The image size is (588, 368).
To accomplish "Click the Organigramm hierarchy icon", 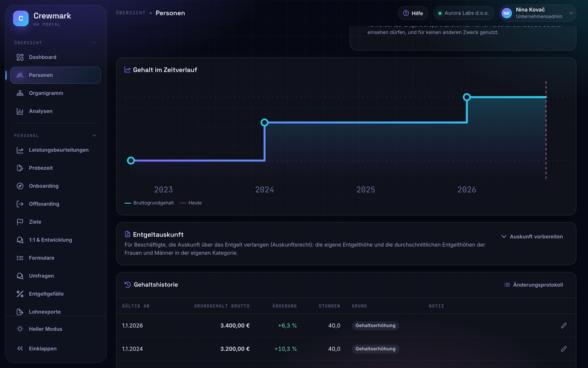I will click(x=20, y=93).
